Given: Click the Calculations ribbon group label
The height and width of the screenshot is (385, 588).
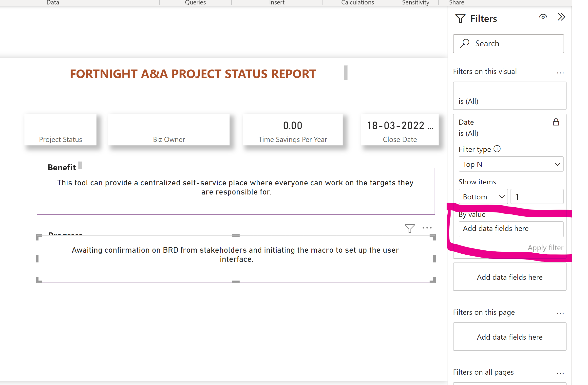Looking at the screenshot, I should 358,3.
